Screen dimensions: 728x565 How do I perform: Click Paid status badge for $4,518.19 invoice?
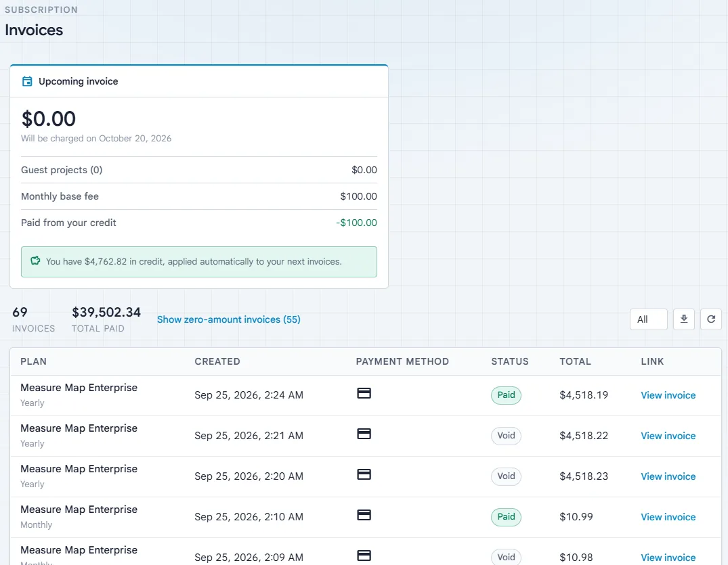[x=506, y=395]
